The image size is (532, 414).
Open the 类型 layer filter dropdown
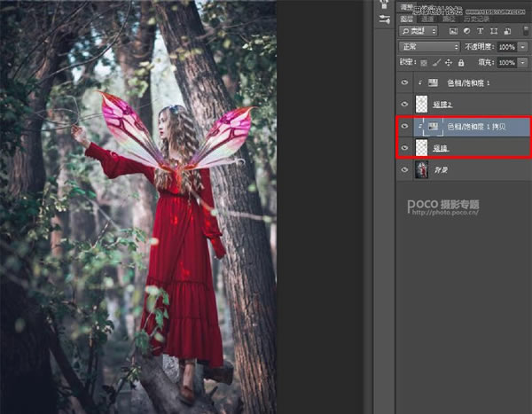pyautogui.click(x=419, y=29)
